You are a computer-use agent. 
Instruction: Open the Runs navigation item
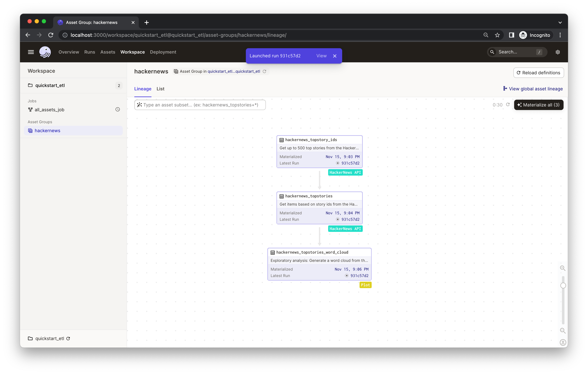(x=89, y=52)
